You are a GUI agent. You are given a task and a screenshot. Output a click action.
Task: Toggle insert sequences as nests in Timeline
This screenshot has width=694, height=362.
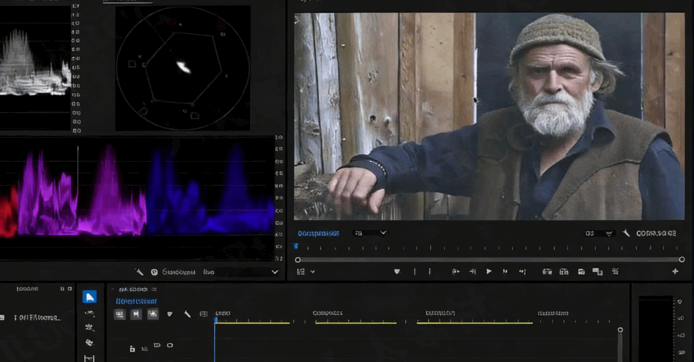120,314
